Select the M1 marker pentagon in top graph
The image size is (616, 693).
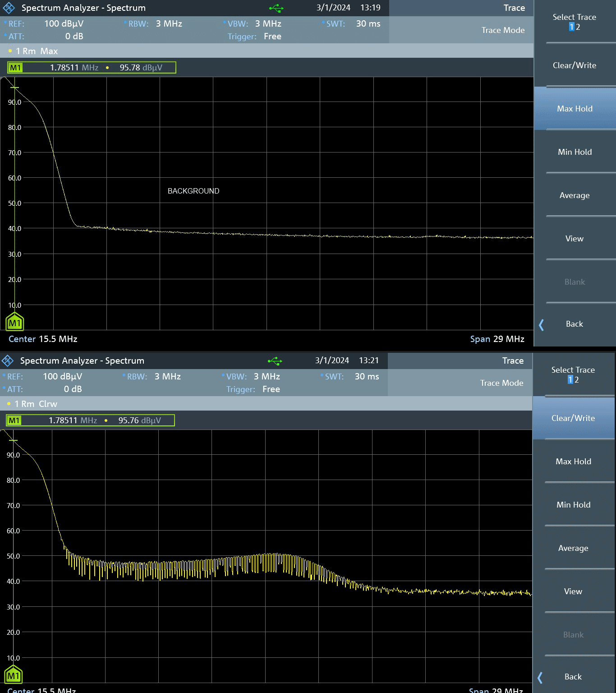pyautogui.click(x=15, y=322)
